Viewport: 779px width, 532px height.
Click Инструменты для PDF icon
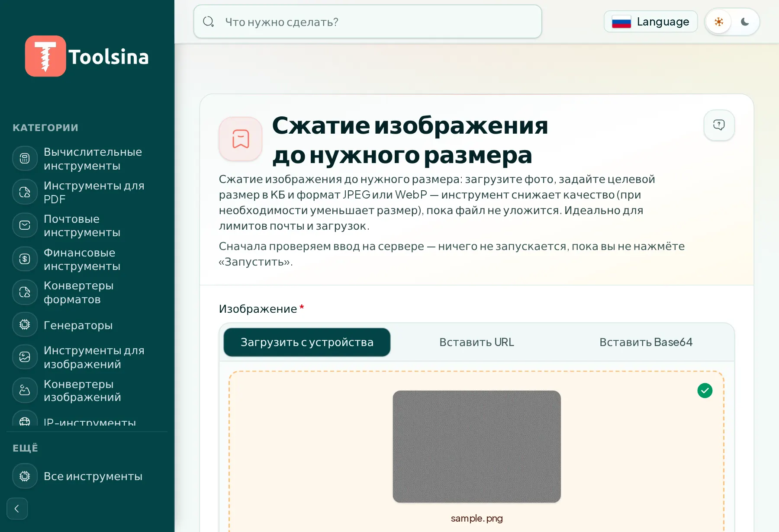coord(25,192)
